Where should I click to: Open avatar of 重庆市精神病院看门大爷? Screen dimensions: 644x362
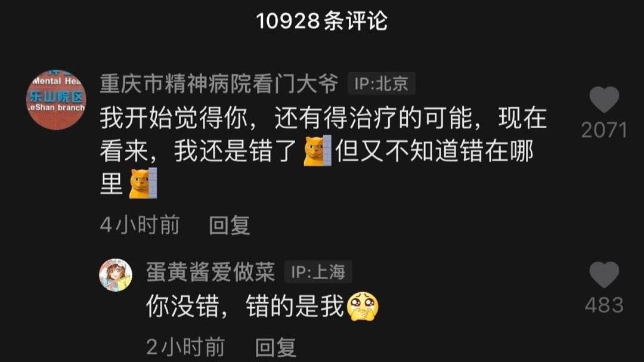(56, 100)
